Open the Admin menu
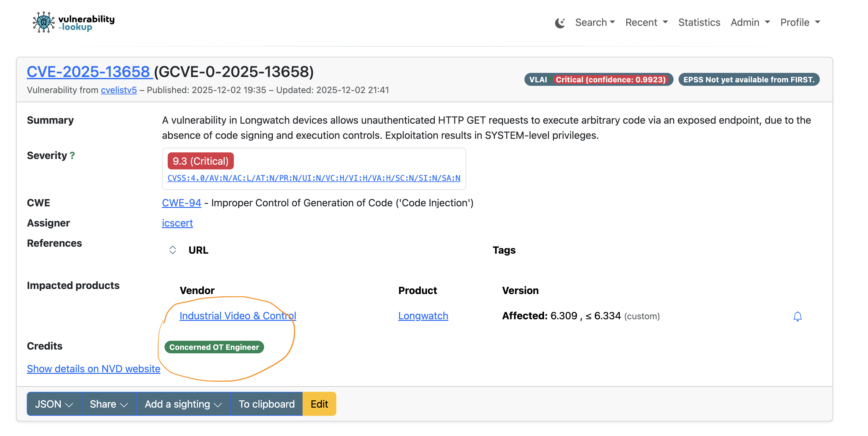Image resolution: width=868 pixels, height=436 pixels. 750,22
